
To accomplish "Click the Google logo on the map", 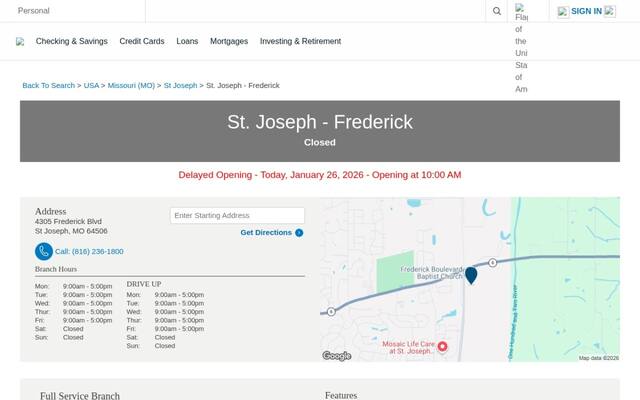I will click(x=337, y=356).
